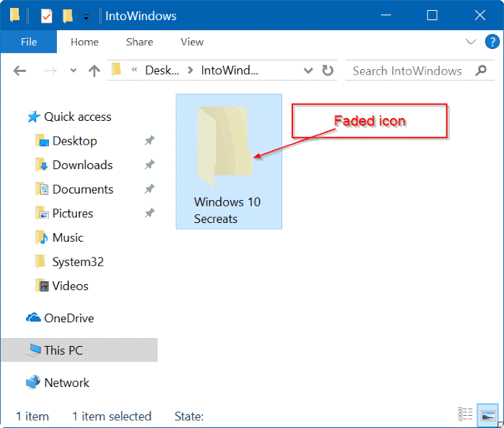Select Quick access in navigation pane

[78, 117]
